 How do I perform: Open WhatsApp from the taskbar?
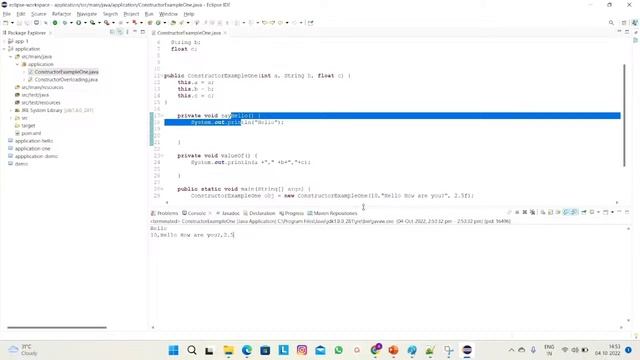[x=338, y=350]
